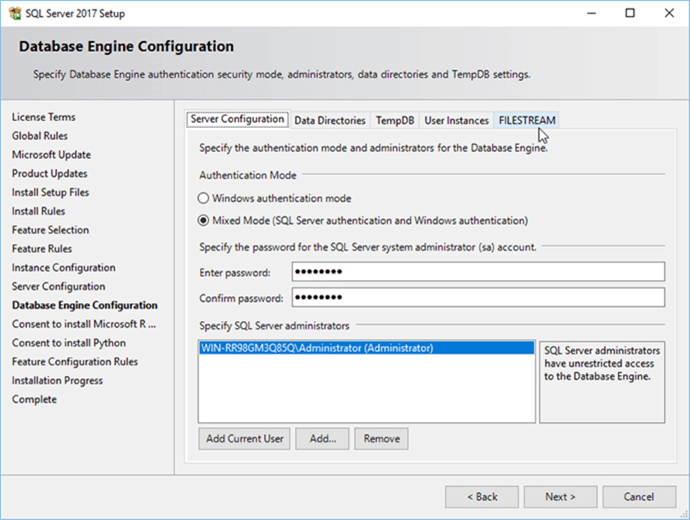Select the Server Configuration tab
690x520 pixels.
[x=238, y=119]
